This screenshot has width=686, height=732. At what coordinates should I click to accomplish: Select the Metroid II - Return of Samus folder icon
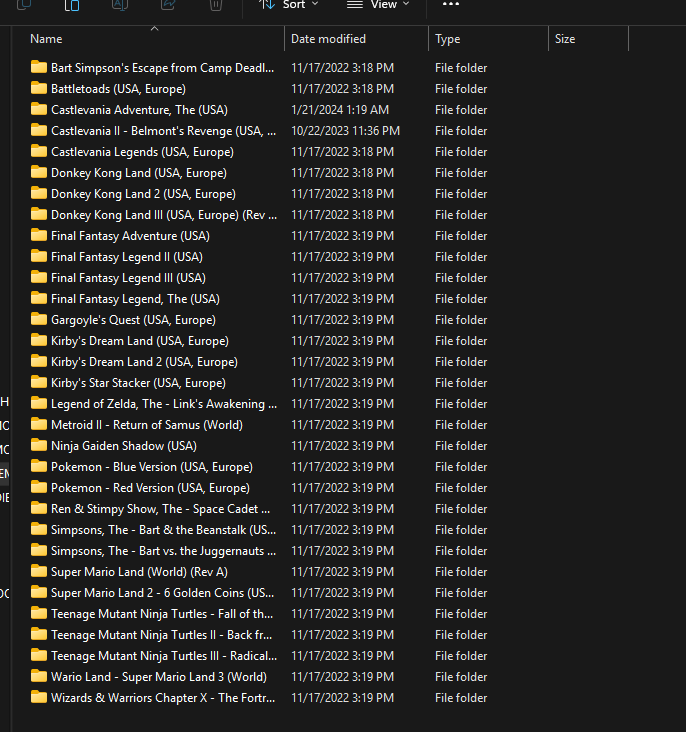coord(39,425)
